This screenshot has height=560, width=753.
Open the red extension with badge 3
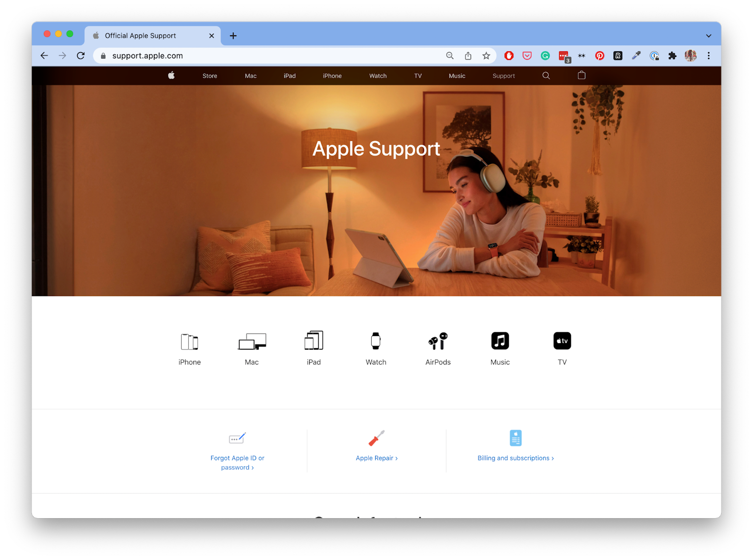[564, 56]
